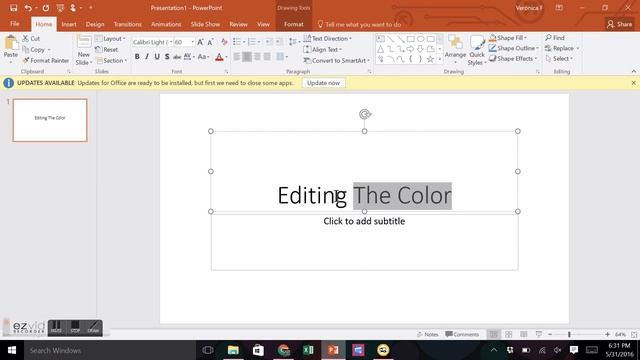This screenshot has height=360, width=640.
Task: Open font size dropdown
Action: 193,42
